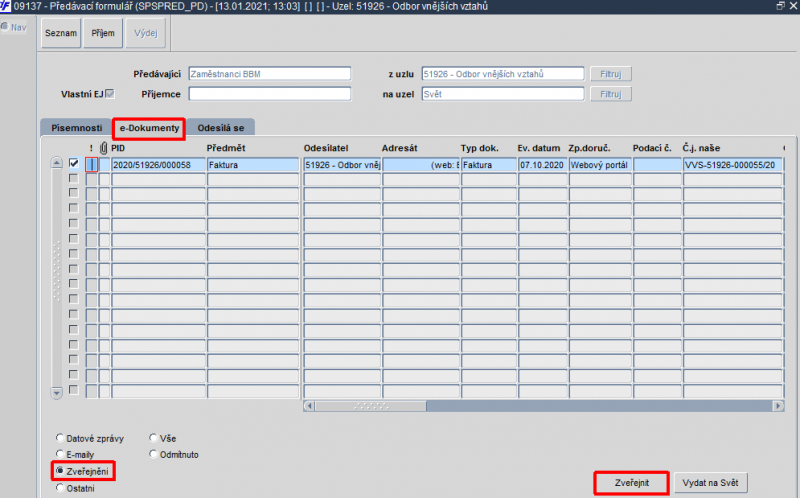
Task: Click the z uzlu field
Action: [503, 74]
